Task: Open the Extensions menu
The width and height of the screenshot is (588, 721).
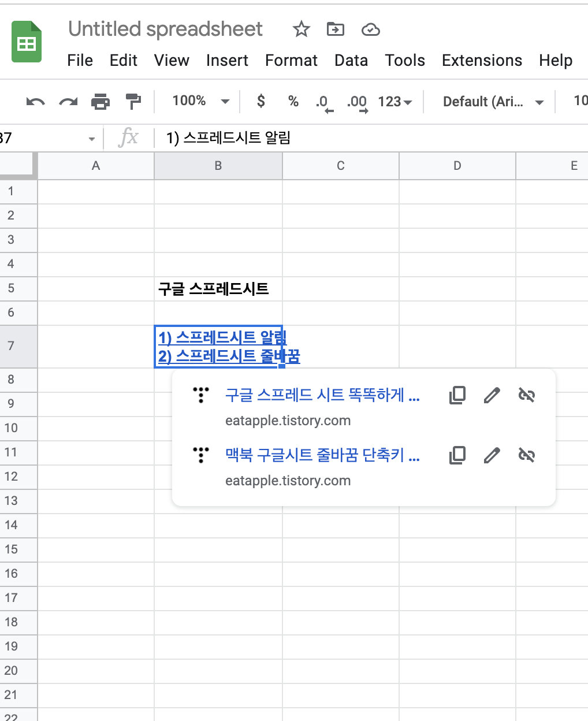Action: click(482, 60)
